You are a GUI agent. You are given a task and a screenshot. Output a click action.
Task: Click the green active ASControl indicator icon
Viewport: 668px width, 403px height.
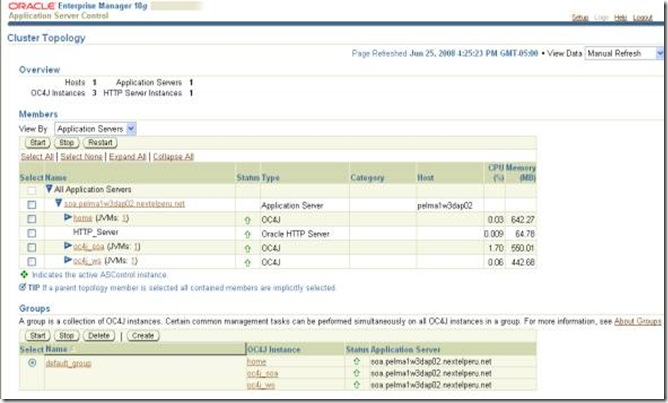pyautogui.click(x=24, y=274)
